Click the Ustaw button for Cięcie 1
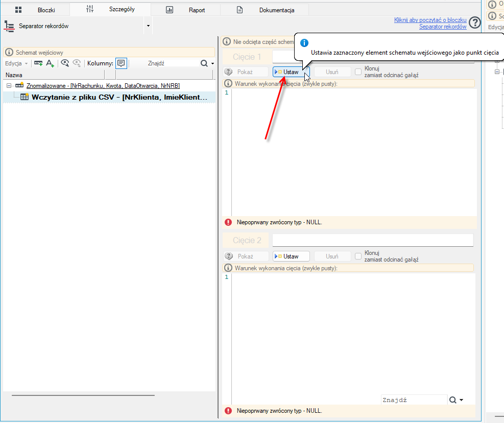The height and width of the screenshot is (423, 504). (x=291, y=72)
